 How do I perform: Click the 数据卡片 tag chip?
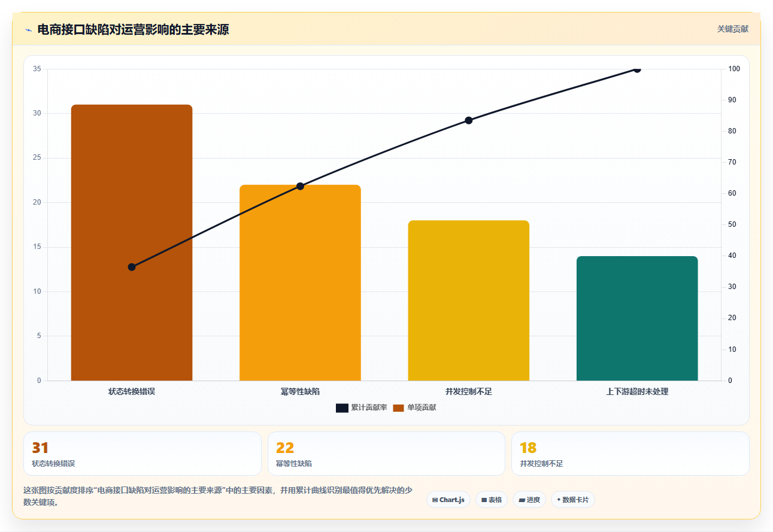coord(573,500)
